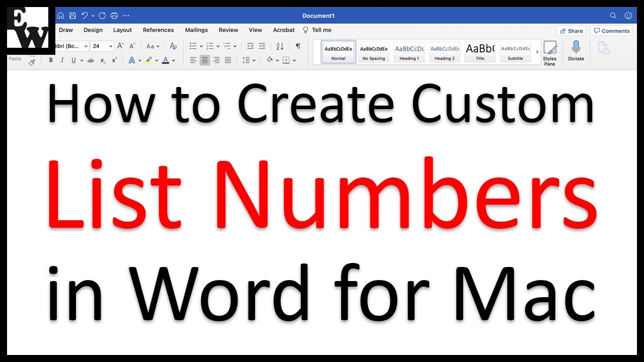Image resolution: width=644 pixels, height=362 pixels.
Task: Apply a bulleted list
Action: click(193, 46)
